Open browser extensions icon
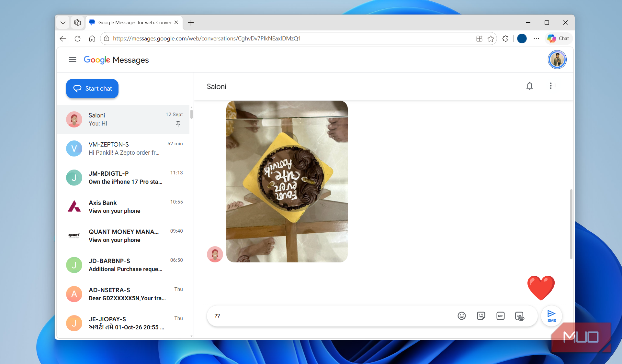Screen dimensions: 622x364 pyautogui.click(x=505, y=39)
